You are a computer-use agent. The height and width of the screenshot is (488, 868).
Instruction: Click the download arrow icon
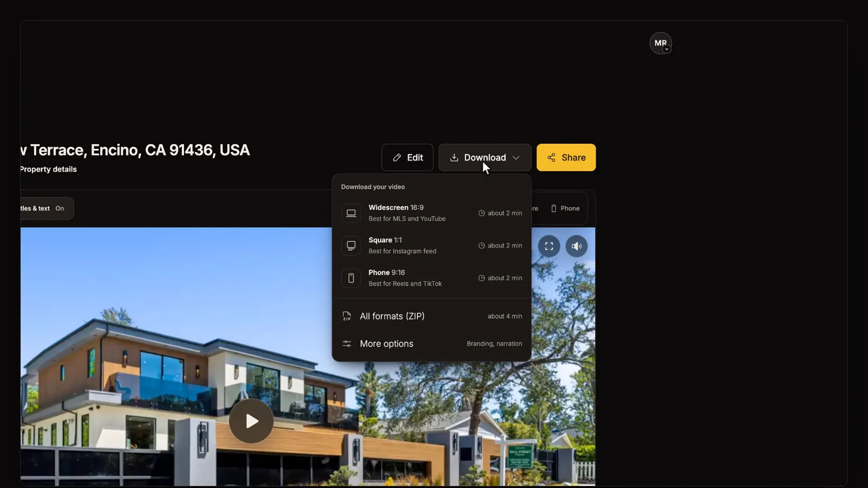(454, 158)
